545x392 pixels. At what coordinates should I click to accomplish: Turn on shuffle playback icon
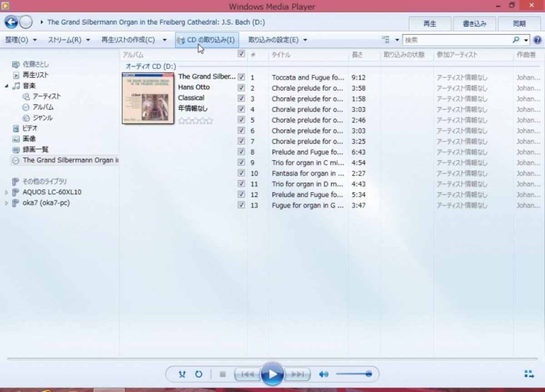(183, 374)
